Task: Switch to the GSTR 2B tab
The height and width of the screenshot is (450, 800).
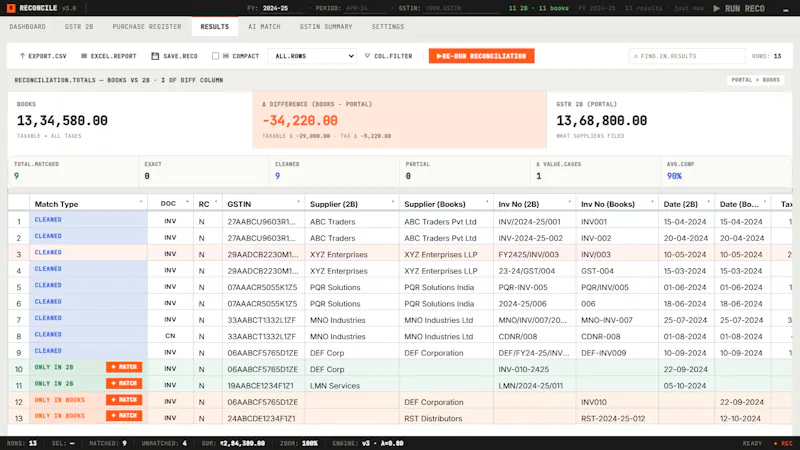Action: (79, 27)
